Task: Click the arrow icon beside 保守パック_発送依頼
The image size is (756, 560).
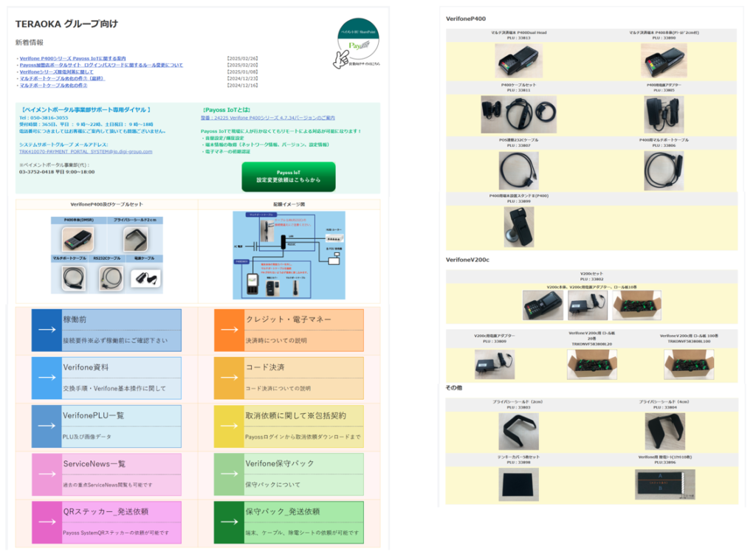Action: (x=230, y=522)
